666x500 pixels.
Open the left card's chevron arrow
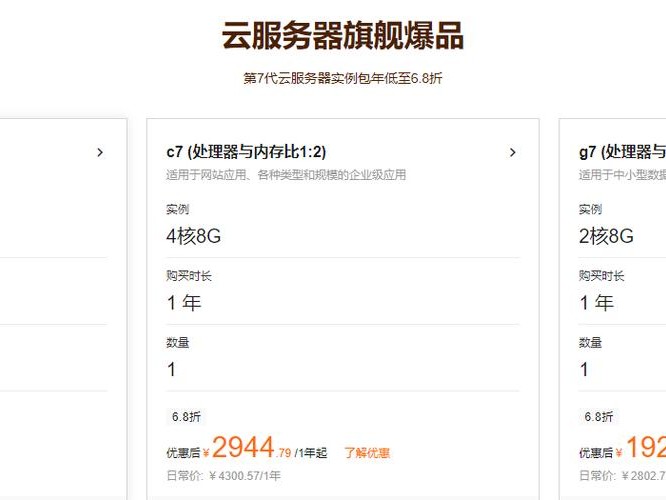pos(100,153)
